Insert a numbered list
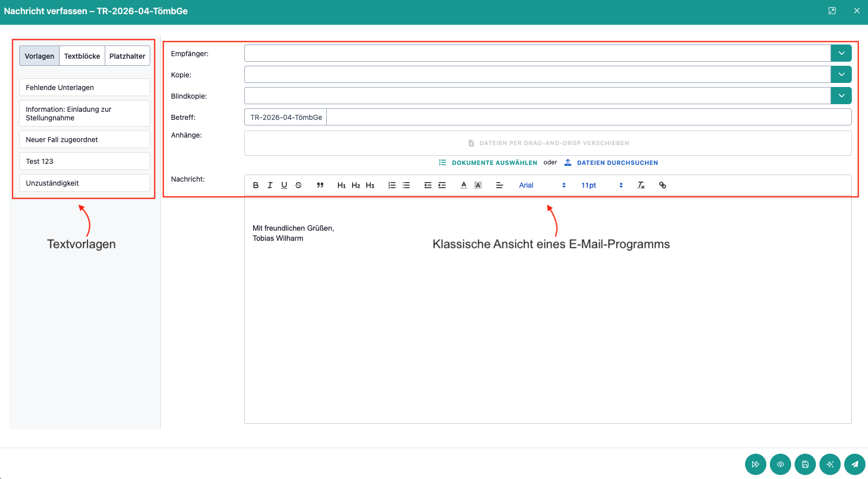This screenshot has width=868, height=479. 392,185
